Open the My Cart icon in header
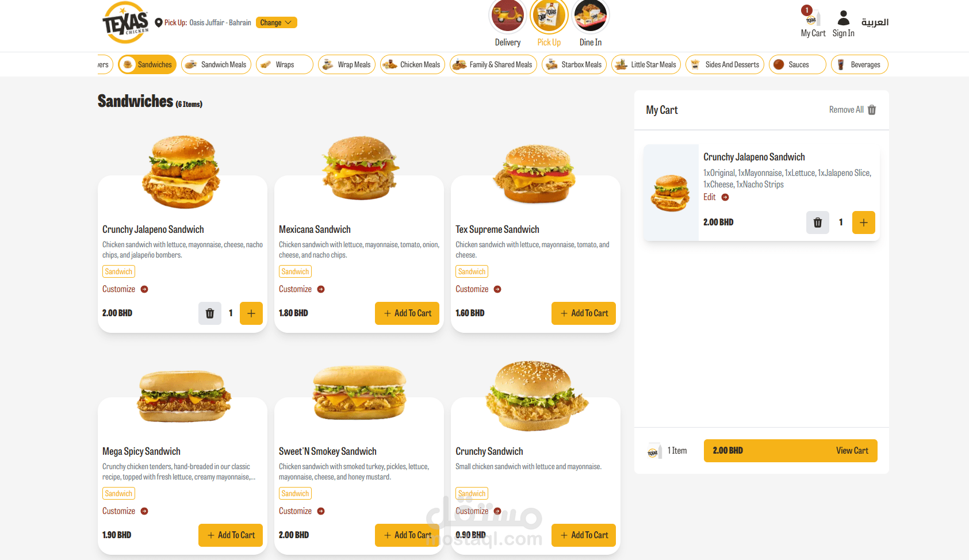Viewport: 969px width, 560px height. pos(811,17)
